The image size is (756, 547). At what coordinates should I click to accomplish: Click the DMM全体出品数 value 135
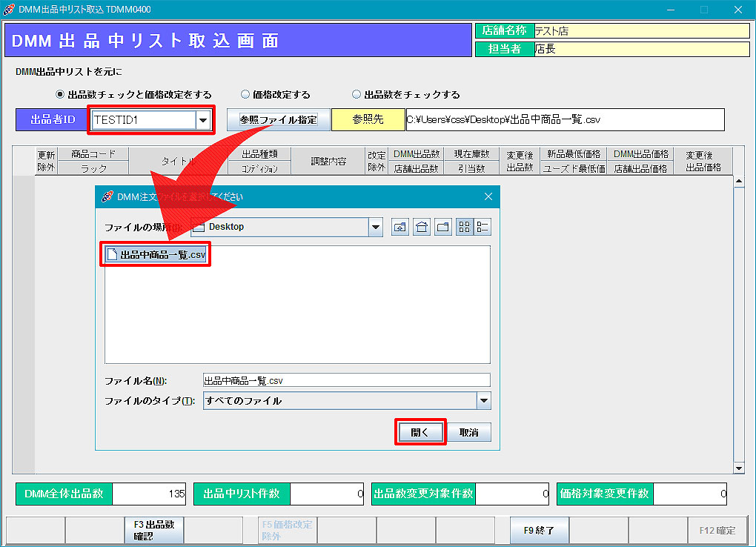[x=149, y=494]
